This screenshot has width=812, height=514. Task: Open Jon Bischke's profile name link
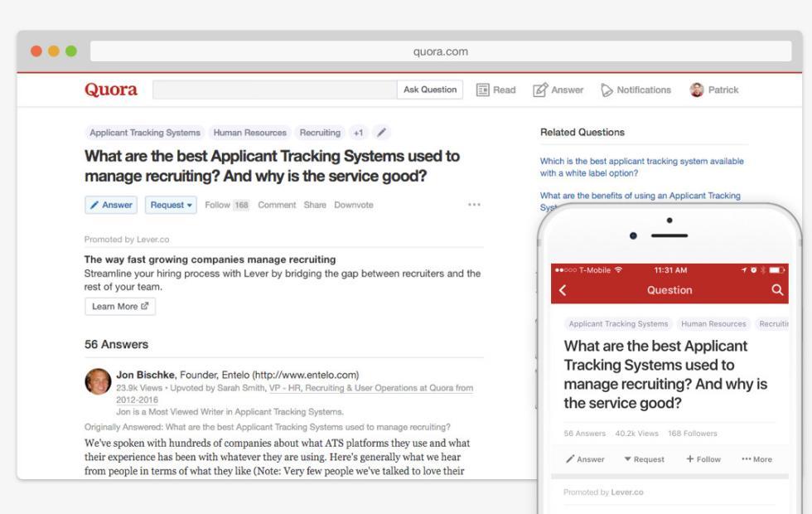pos(146,375)
